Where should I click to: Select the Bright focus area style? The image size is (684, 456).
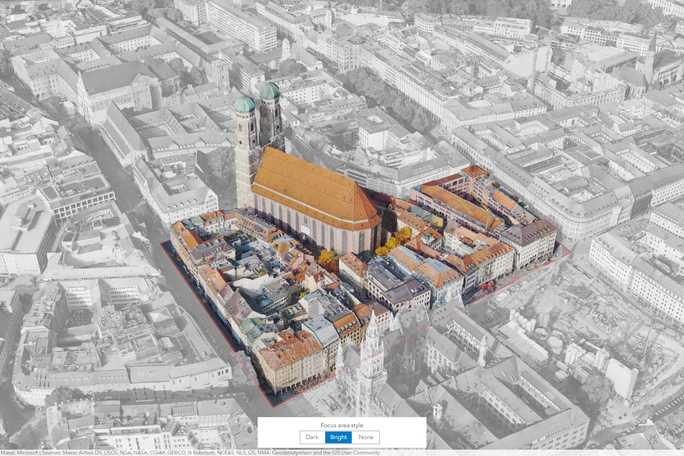338,437
